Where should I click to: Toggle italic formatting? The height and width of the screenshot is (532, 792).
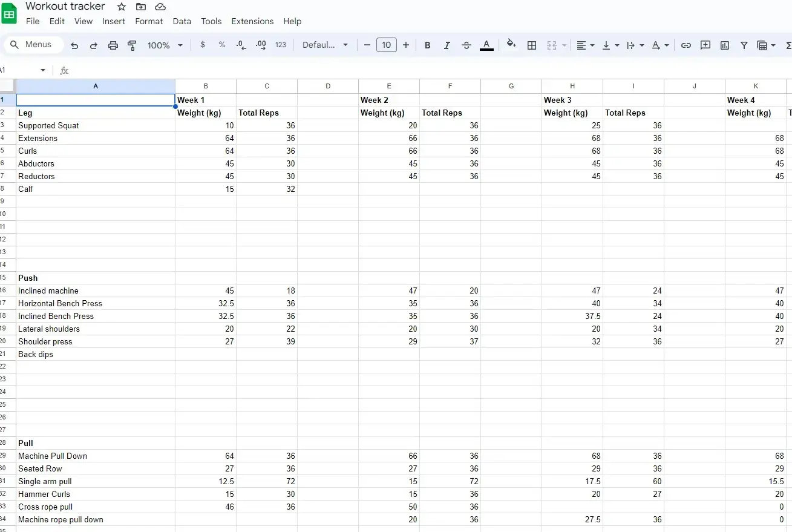click(x=447, y=45)
